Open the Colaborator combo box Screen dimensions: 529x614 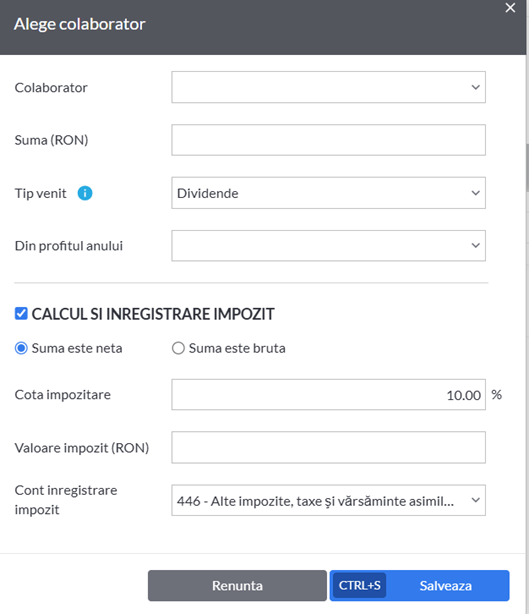[x=328, y=87]
